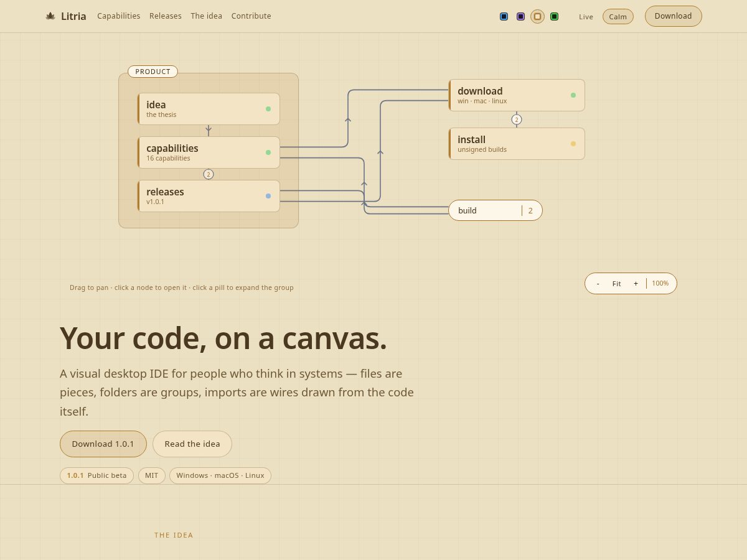The image size is (747, 560).
Task: Click the build pill's count 2
Action: click(530, 211)
